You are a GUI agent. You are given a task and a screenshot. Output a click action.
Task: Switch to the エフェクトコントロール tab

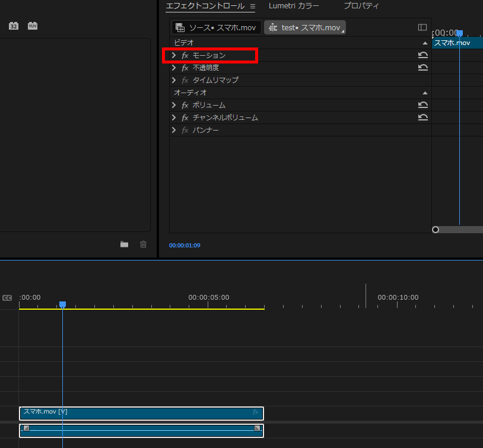[x=205, y=6]
